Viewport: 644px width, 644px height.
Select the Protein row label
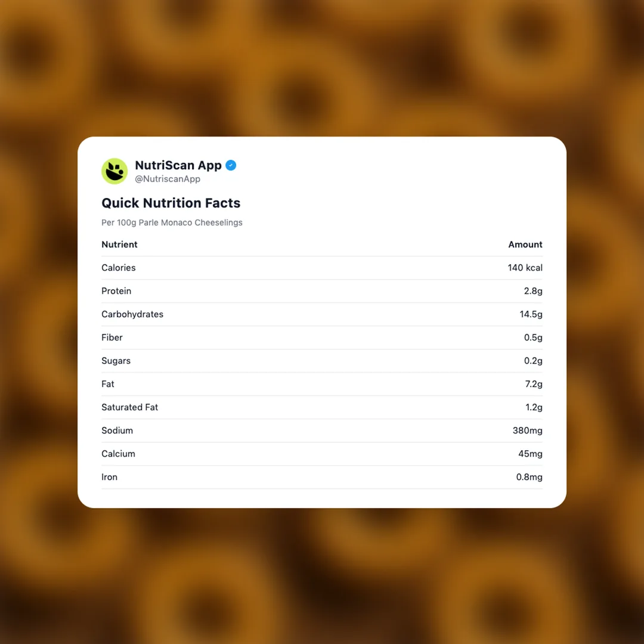click(x=116, y=291)
